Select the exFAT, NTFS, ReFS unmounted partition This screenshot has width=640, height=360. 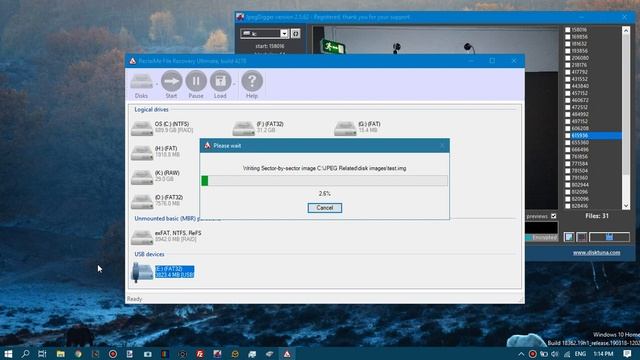coord(166,236)
